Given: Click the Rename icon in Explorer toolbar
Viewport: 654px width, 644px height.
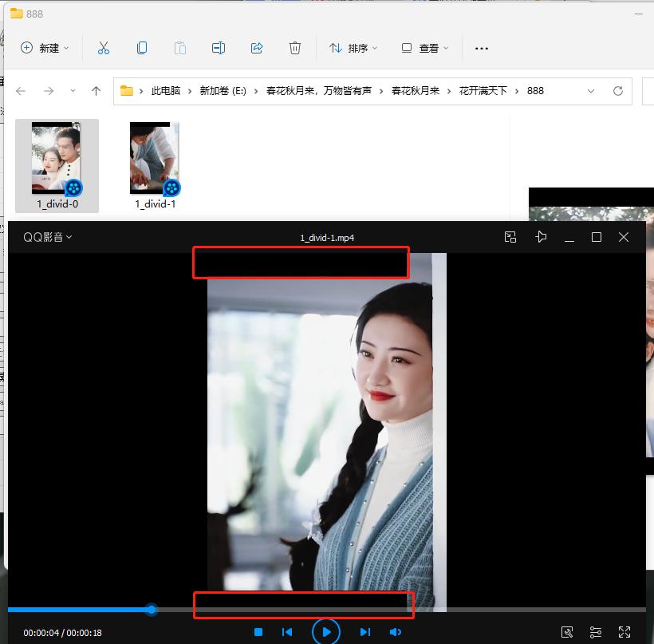Looking at the screenshot, I should point(218,48).
